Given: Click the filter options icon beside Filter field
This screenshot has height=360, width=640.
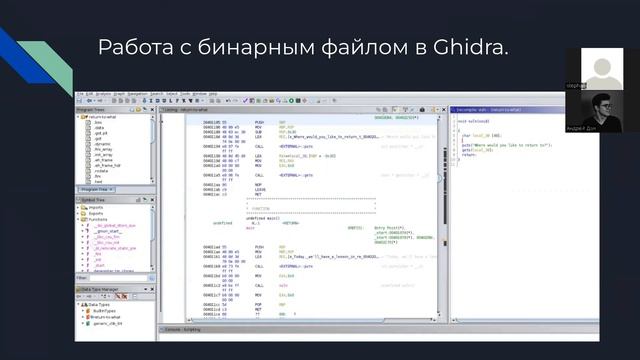Looking at the screenshot, I should click(x=152, y=278).
